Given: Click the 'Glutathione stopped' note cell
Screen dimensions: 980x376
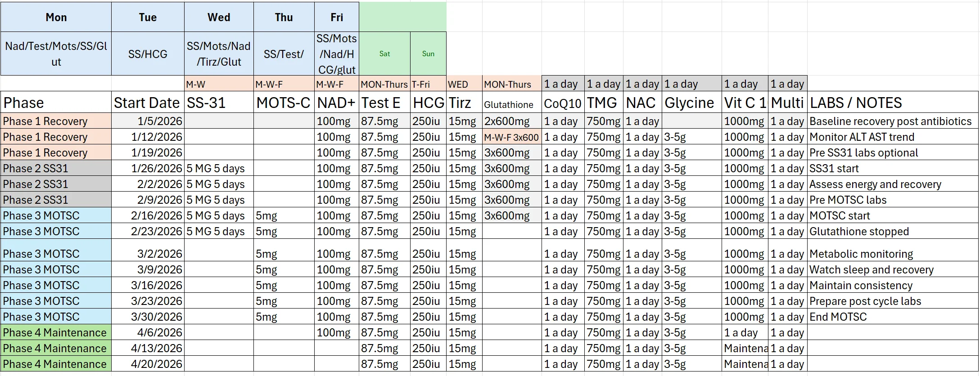Looking at the screenshot, I should [893, 231].
